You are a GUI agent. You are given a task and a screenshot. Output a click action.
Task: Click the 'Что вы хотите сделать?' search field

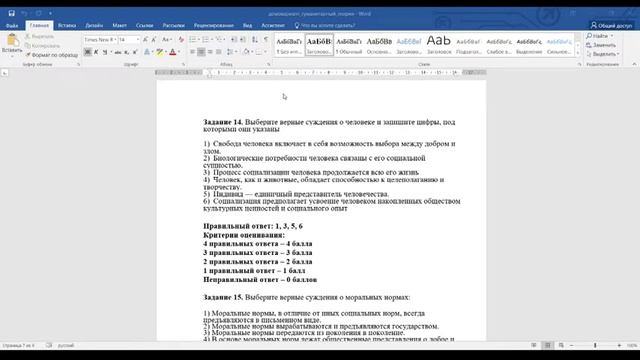click(325, 25)
